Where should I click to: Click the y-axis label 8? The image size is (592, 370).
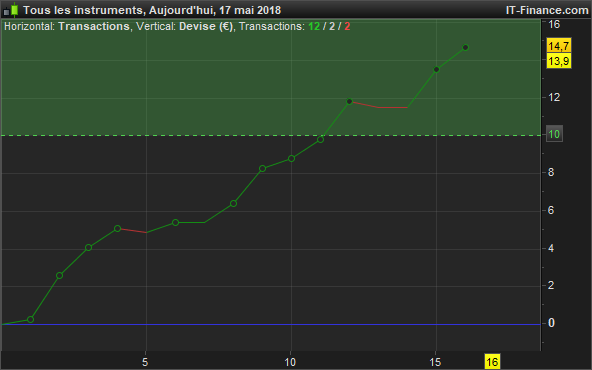551,173
